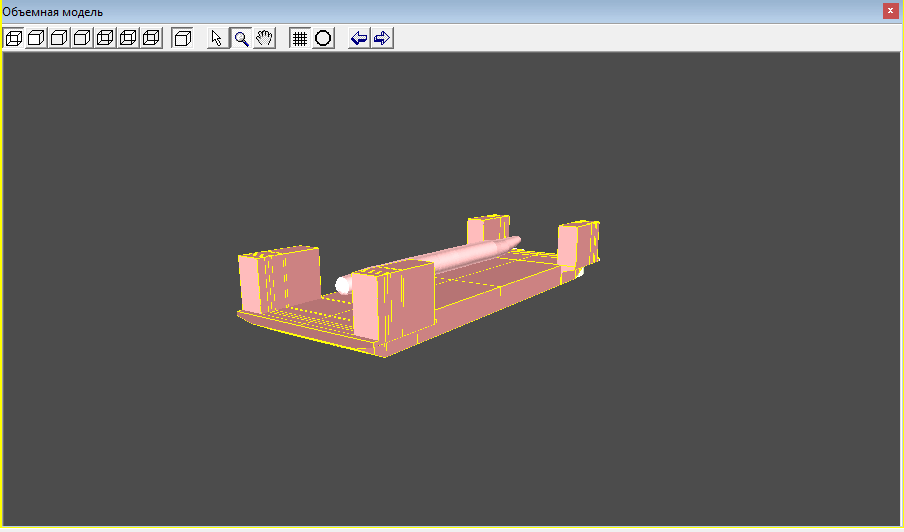Image resolution: width=904 pixels, height=532 pixels.
Task: Choose the second cube view preset icon
Action: pos(36,38)
